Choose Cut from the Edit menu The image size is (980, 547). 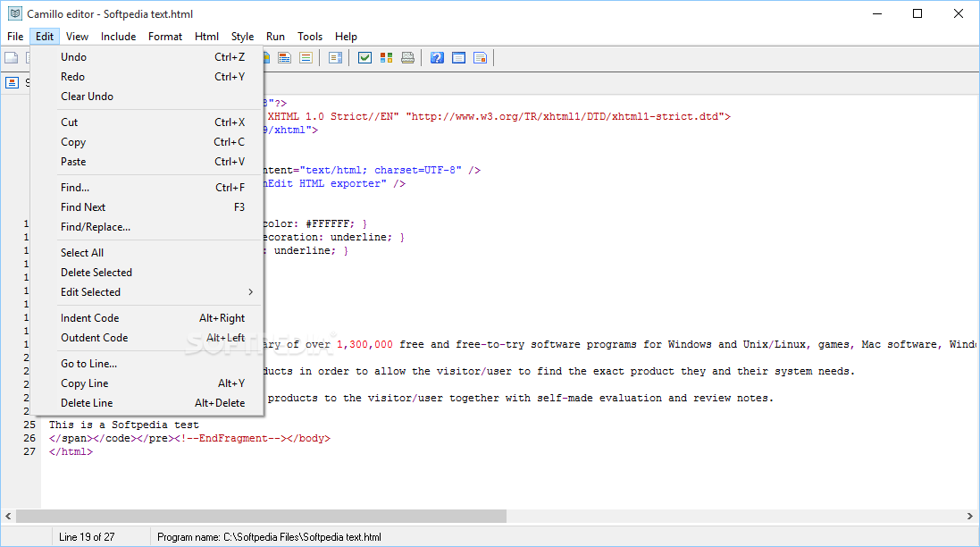point(147,122)
